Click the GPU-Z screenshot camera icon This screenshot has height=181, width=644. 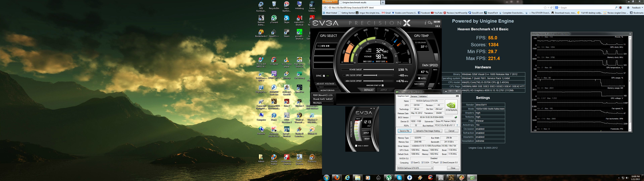tap(457, 96)
